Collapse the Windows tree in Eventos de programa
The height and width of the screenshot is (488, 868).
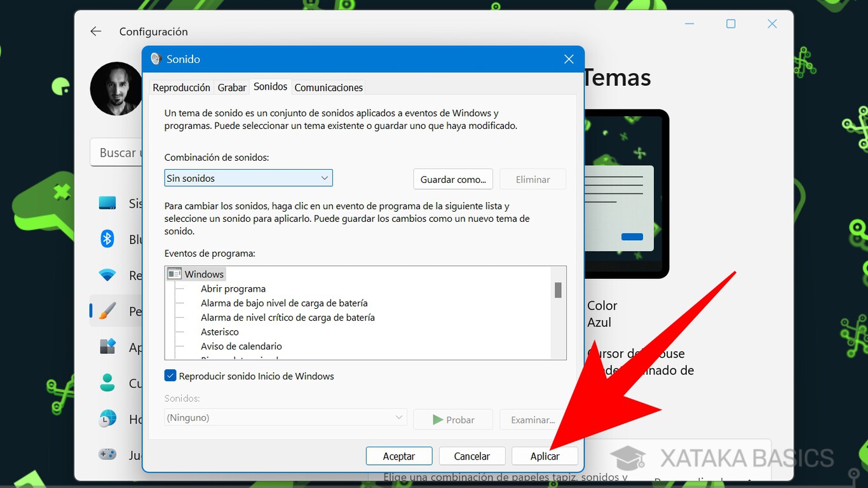tap(174, 273)
